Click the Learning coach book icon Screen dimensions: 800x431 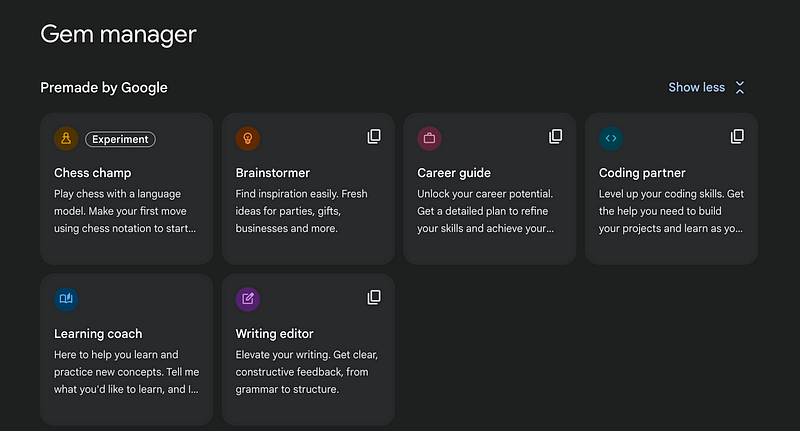[66, 299]
